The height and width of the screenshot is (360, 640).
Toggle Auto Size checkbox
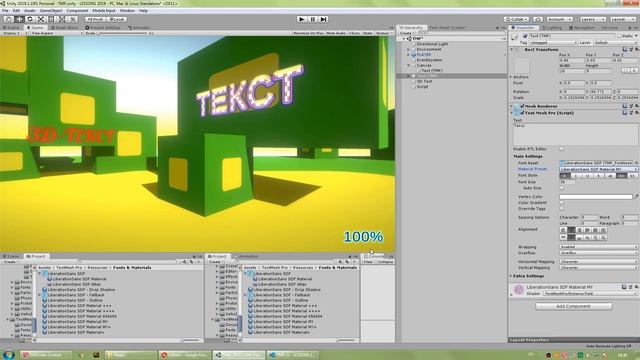pos(562,188)
